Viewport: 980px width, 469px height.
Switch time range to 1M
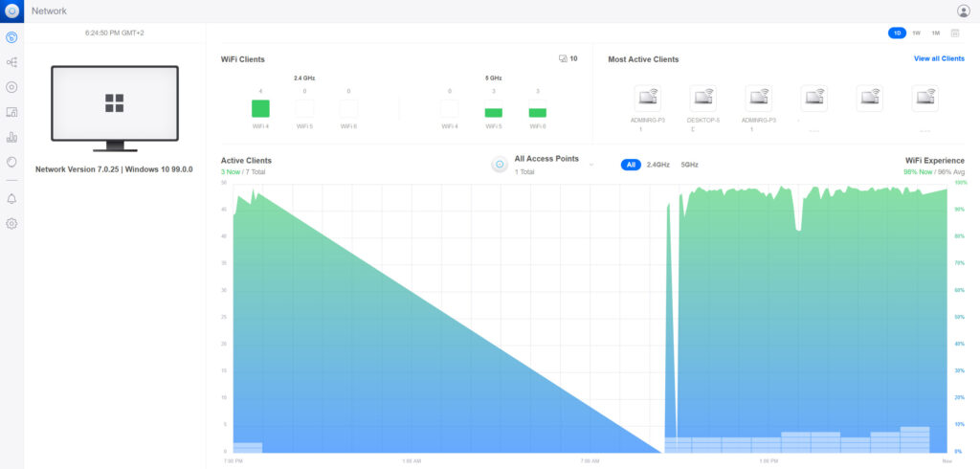[935, 33]
